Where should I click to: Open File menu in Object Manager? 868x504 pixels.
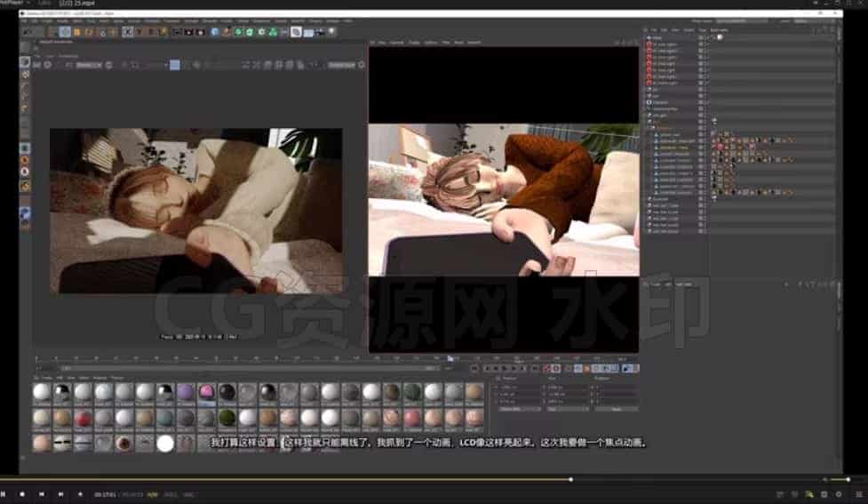(656, 30)
